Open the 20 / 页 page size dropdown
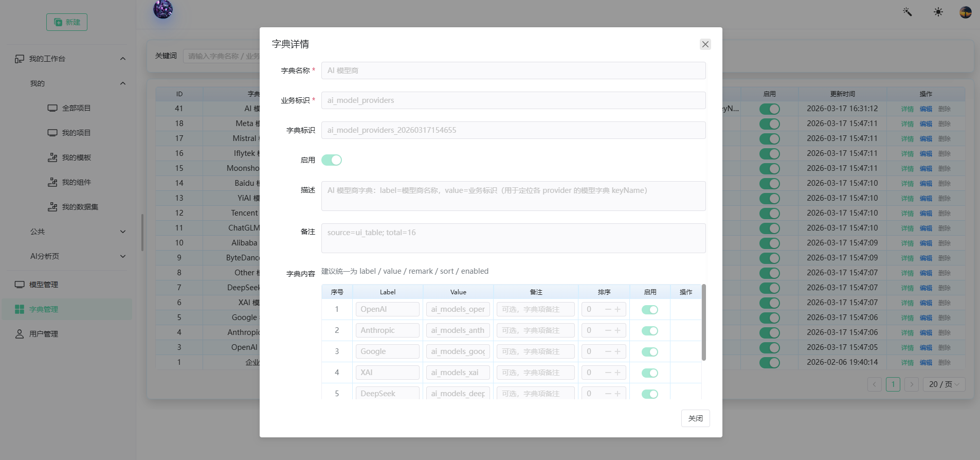 [944, 384]
